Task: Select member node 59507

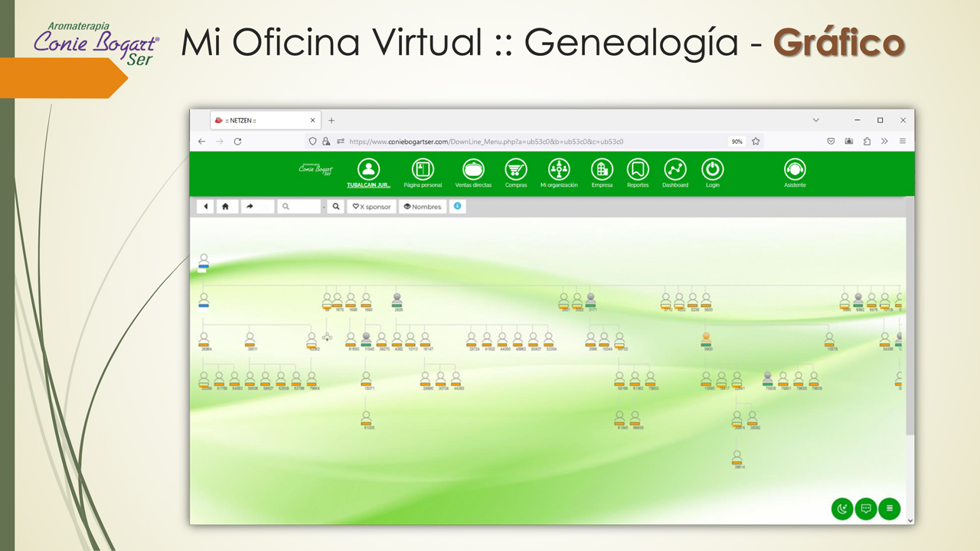Action: (x=266, y=380)
